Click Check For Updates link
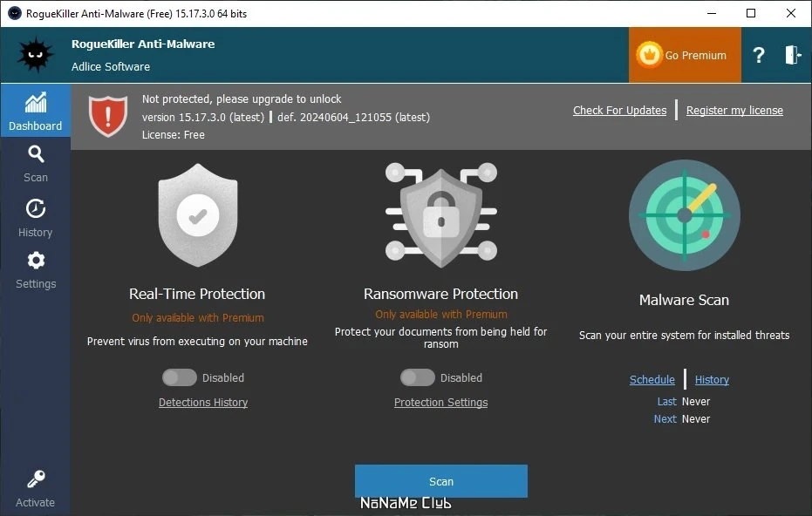This screenshot has width=812, height=516. coord(619,110)
